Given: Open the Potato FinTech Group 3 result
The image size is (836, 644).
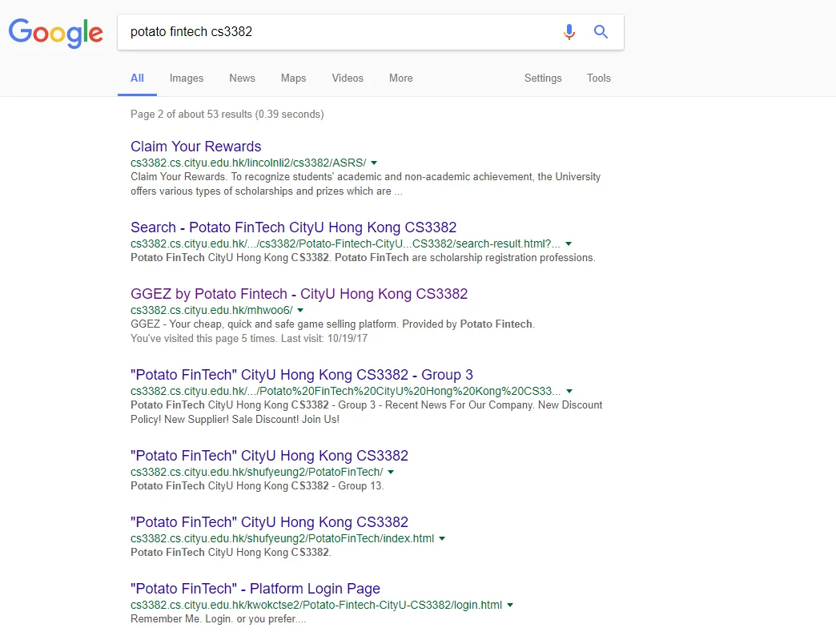Looking at the screenshot, I should [302, 375].
